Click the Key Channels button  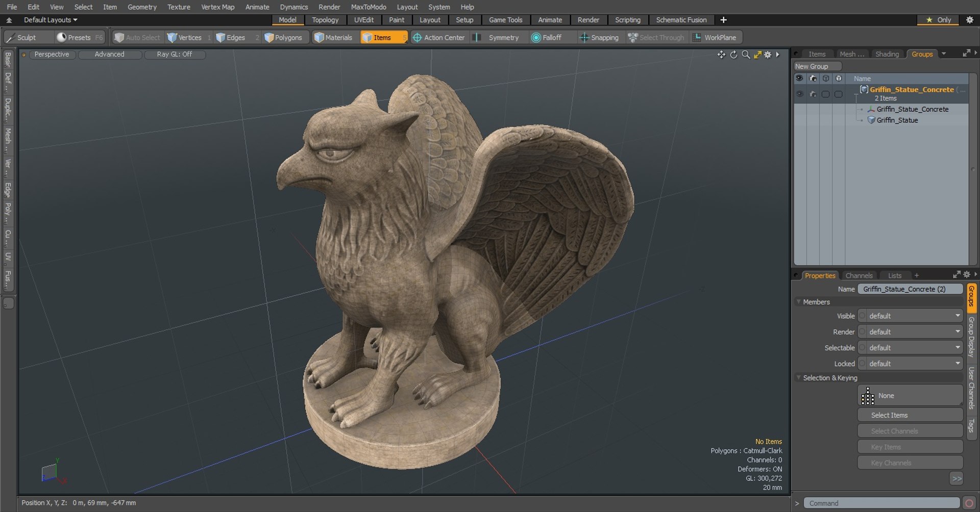click(x=910, y=463)
